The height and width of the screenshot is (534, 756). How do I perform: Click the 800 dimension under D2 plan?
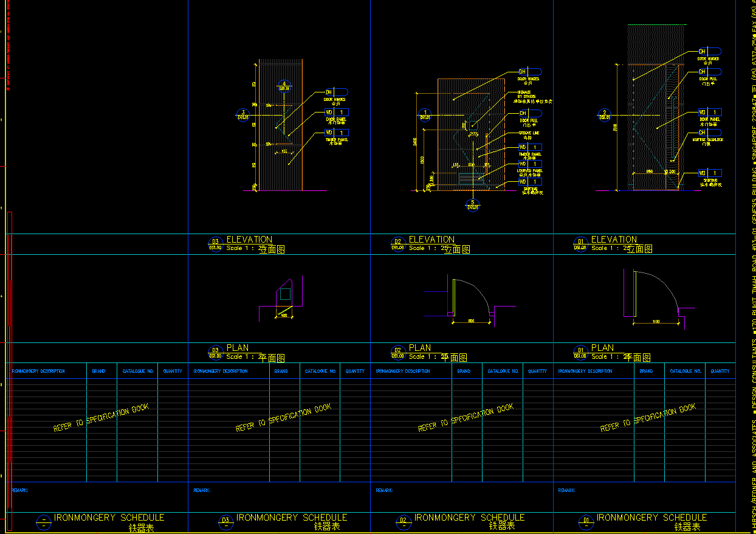click(471, 321)
